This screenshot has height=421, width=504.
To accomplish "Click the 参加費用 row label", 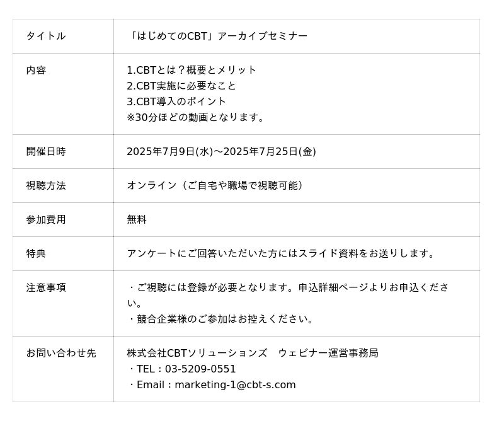I will pos(45,219).
